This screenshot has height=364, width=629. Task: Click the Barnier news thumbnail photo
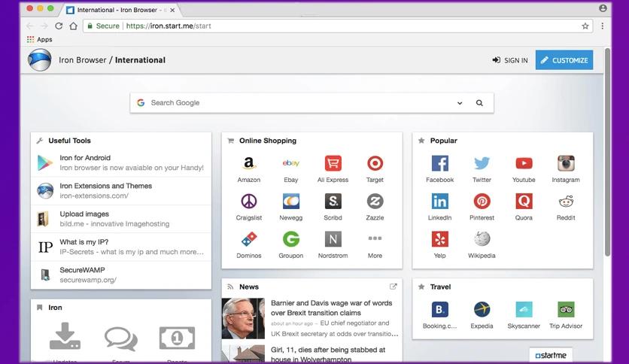243,319
